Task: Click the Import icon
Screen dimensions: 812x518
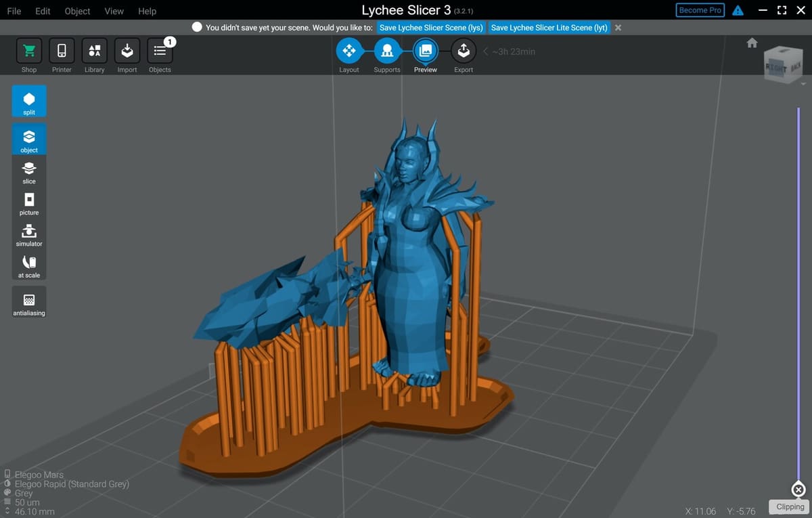Action: (x=127, y=51)
